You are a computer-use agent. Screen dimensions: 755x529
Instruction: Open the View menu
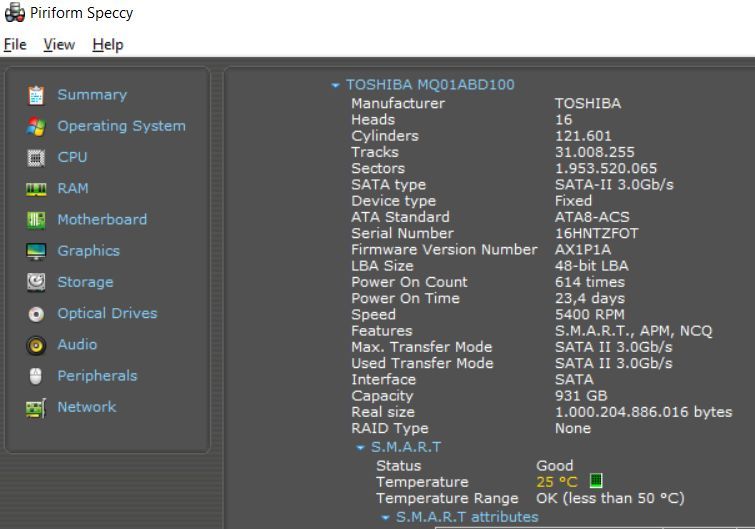pyautogui.click(x=59, y=45)
